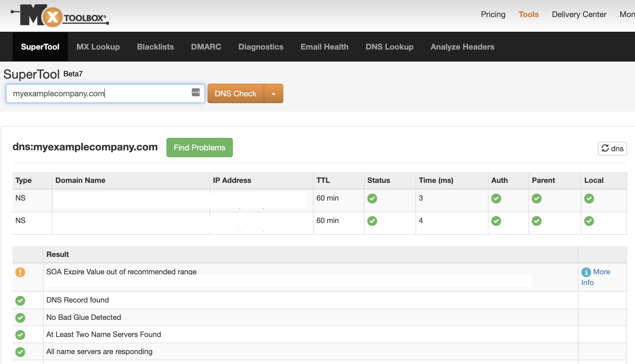Viewport: 635px width, 364px height.
Task: Toggle the DMARC tab open
Action: pyautogui.click(x=206, y=47)
